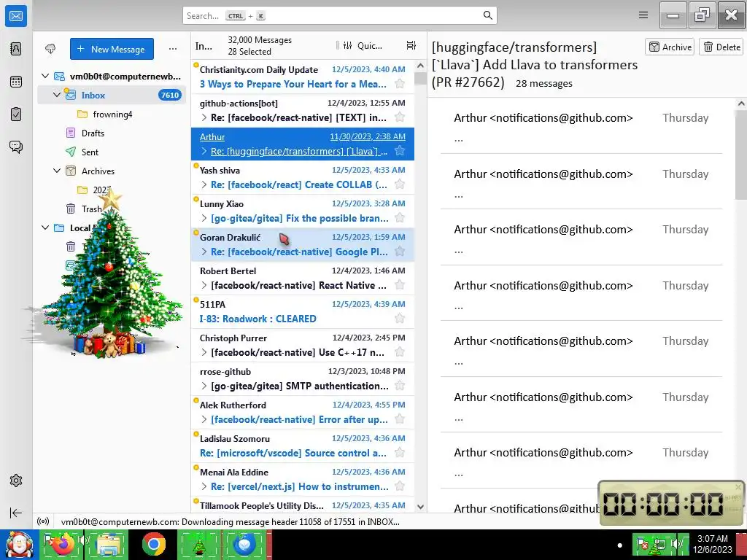Screen dimensions: 747x560
Task: Collapse the spaces toolbar arrow
Action: point(16,513)
